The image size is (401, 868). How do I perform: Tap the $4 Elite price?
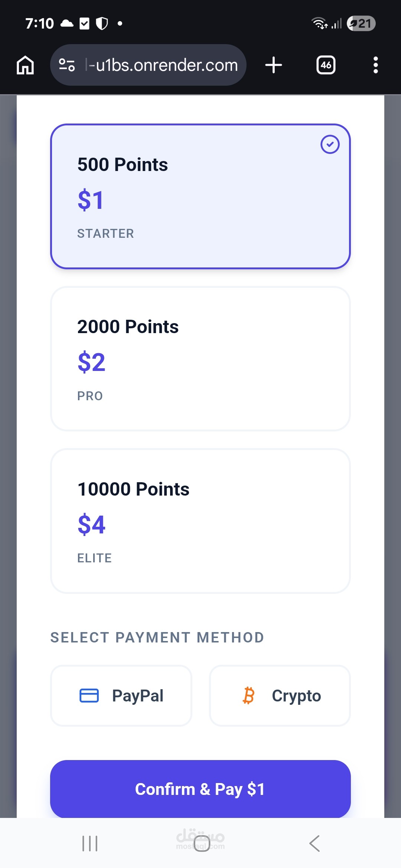tap(91, 525)
